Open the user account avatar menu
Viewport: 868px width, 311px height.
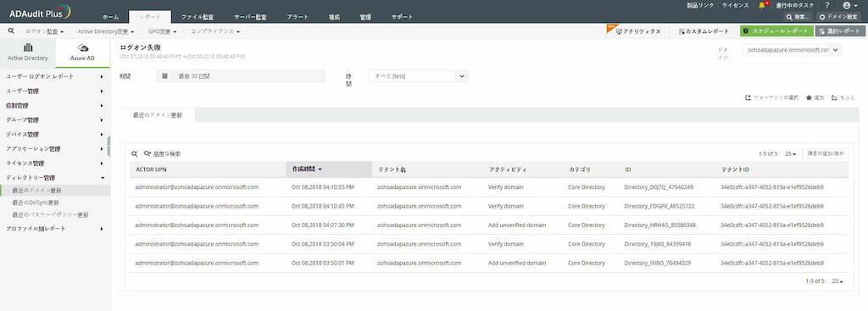point(849,5)
